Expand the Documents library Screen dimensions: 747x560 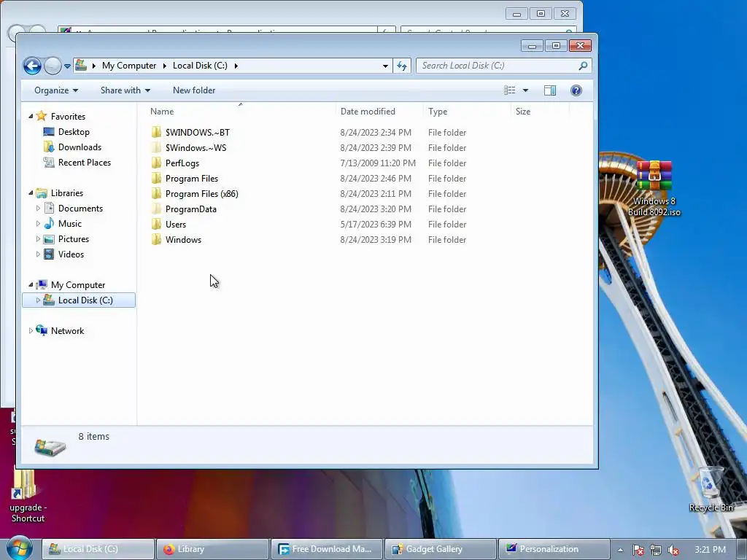[x=38, y=208]
